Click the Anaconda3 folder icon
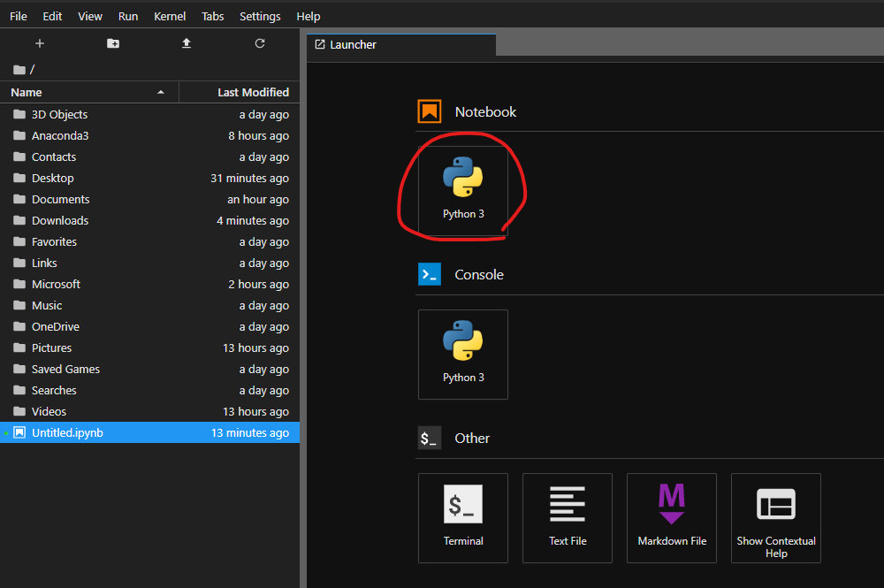 [19, 135]
